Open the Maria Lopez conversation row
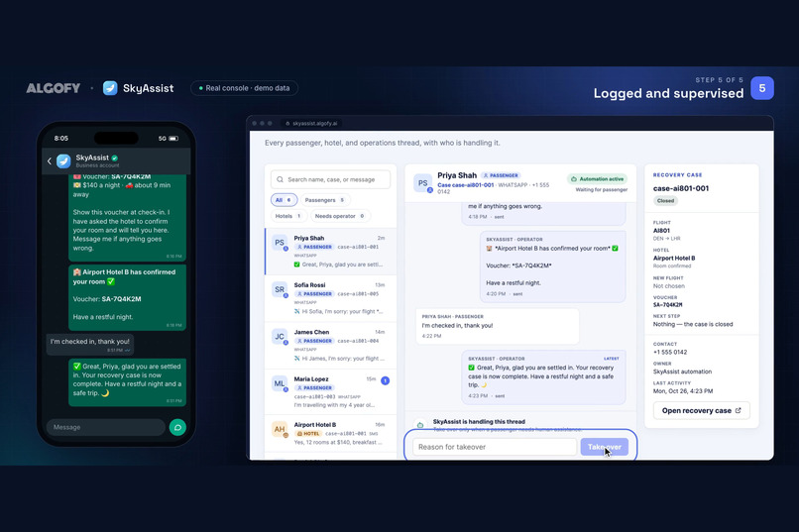The height and width of the screenshot is (532, 799). point(331,392)
